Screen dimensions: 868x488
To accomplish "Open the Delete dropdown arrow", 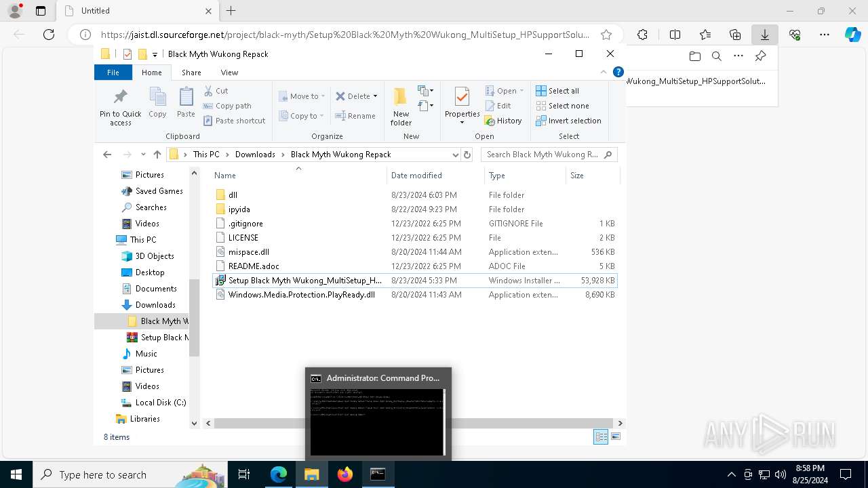I will click(x=375, y=96).
